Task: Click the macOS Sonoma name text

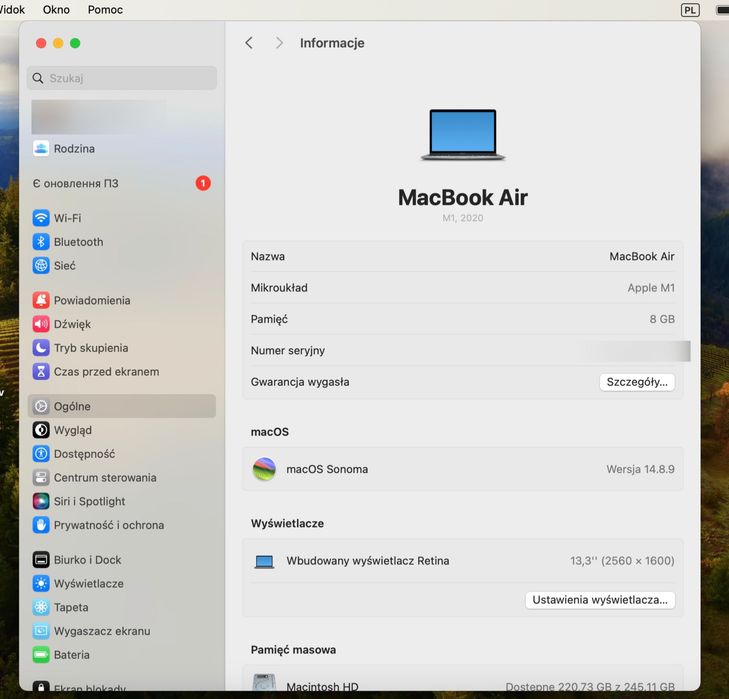Action: click(x=327, y=469)
